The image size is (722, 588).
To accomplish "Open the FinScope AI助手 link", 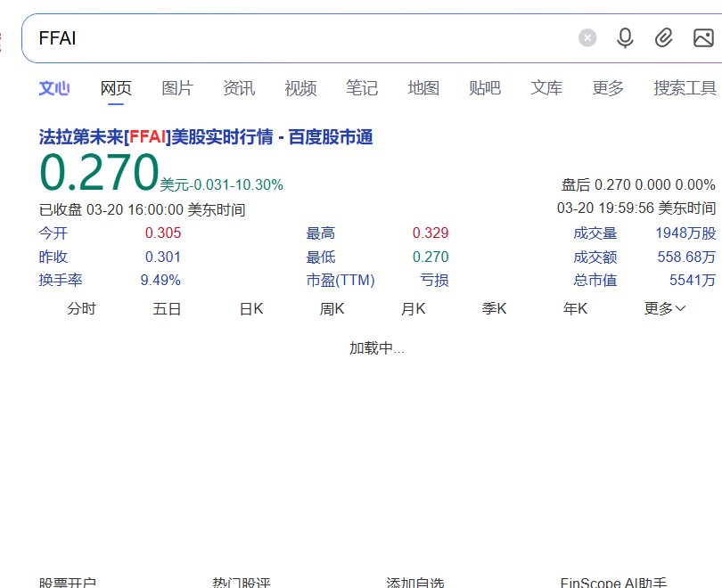I will [613, 583].
